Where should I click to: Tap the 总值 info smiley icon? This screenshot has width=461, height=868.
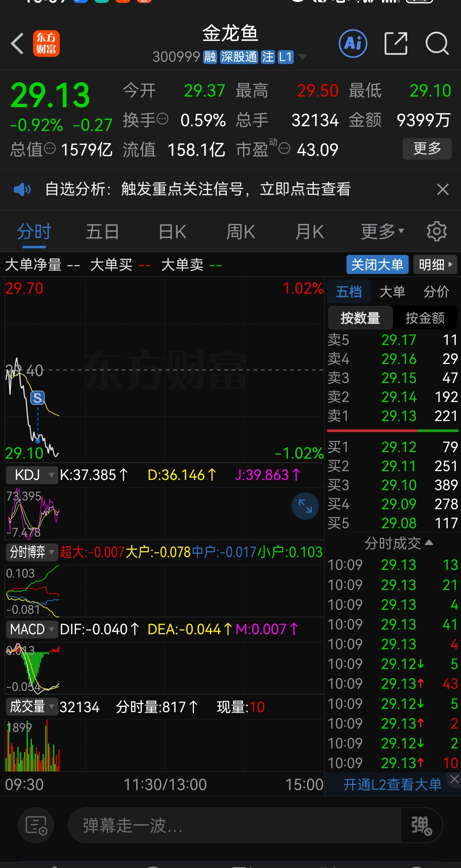pos(50,148)
